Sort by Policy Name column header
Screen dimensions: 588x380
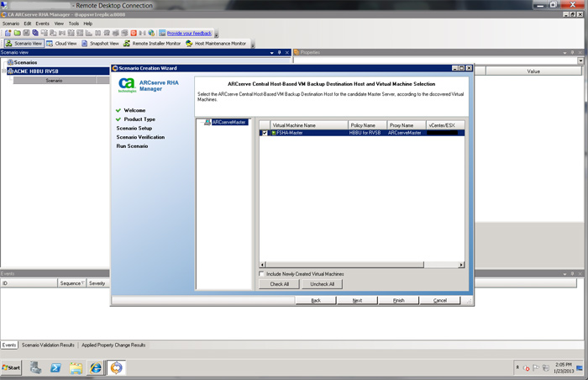point(368,125)
